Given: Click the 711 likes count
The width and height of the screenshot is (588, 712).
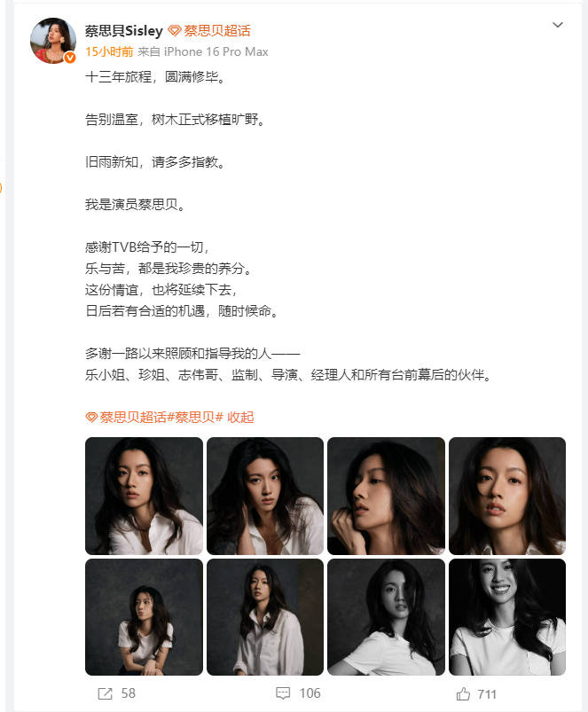Looking at the screenshot, I should [x=487, y=694].
